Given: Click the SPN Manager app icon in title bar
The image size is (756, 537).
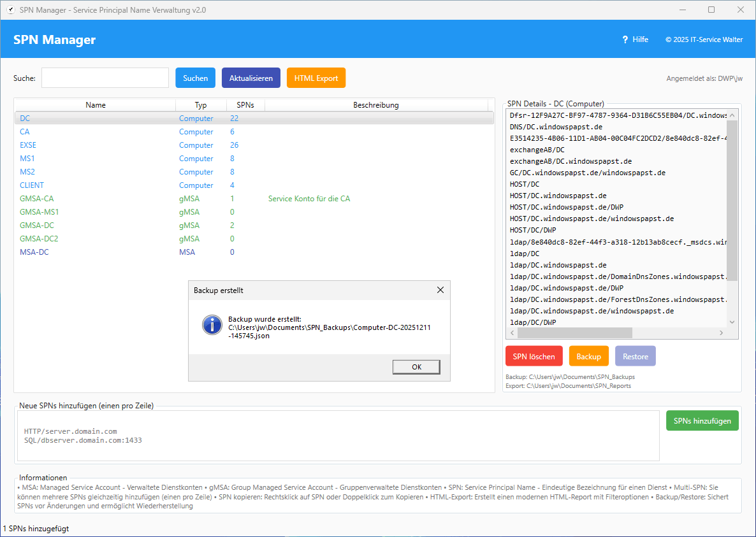Looking at the screenshot, I should point(10,10).
